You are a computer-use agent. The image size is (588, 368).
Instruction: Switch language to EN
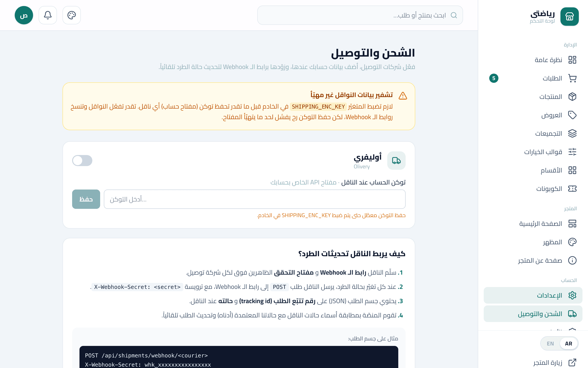point(550,343)
